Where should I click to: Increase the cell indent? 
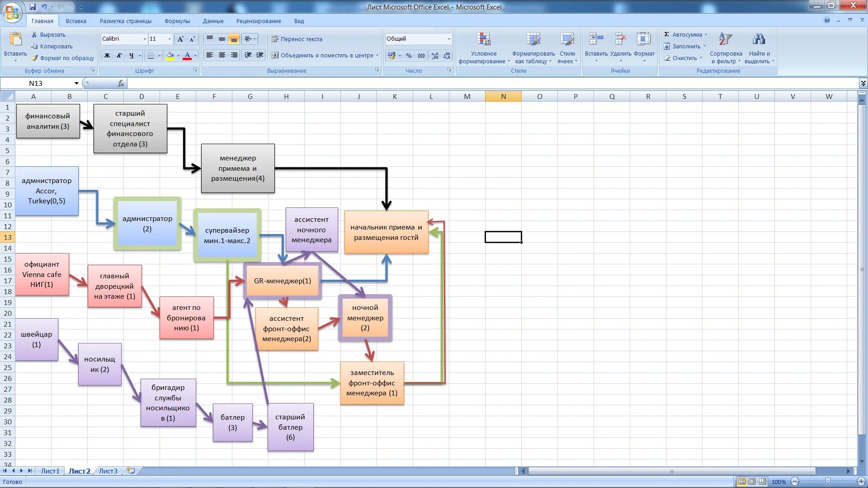click(260, 55)
